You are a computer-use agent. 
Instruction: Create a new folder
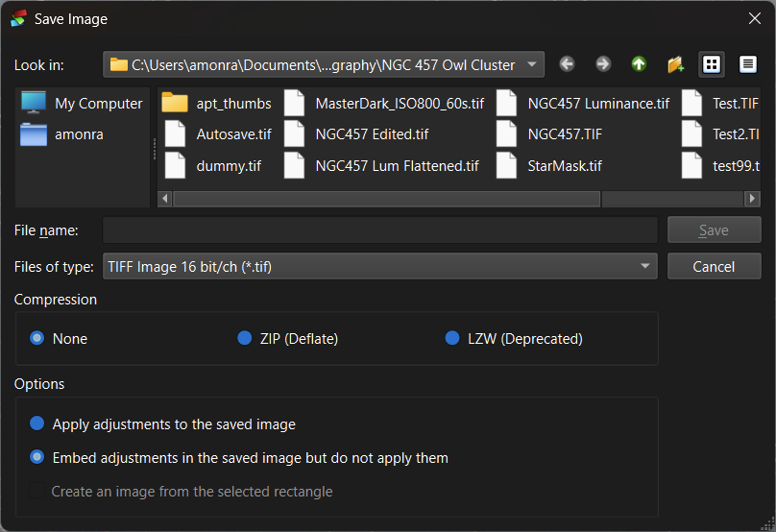coord(675,64)
